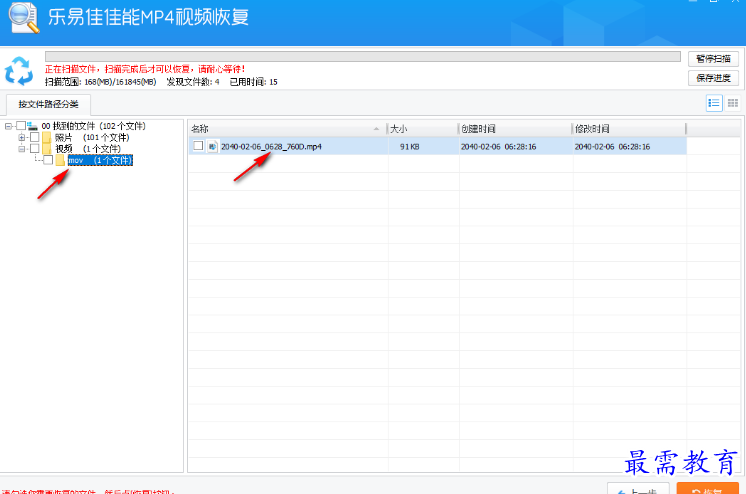Check the 2040-02-06_0628_760D.mp4 file checkbox
This screenshot has height=494, width=746.
coord(198,146)
